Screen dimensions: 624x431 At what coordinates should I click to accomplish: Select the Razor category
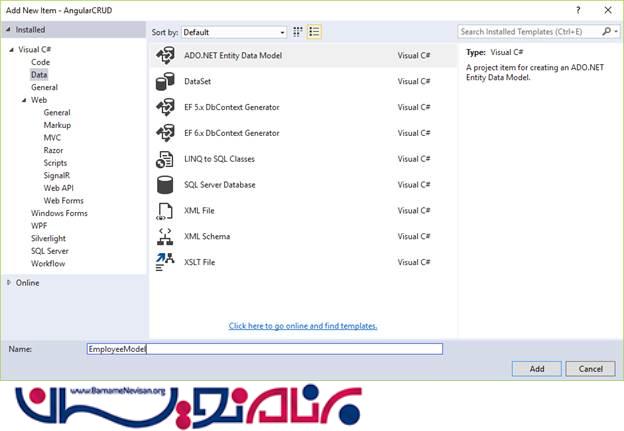(53, 150)
